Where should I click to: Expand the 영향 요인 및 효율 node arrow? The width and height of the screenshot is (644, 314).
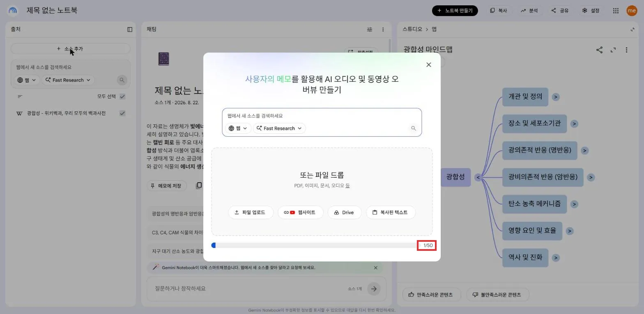(570, 231)
